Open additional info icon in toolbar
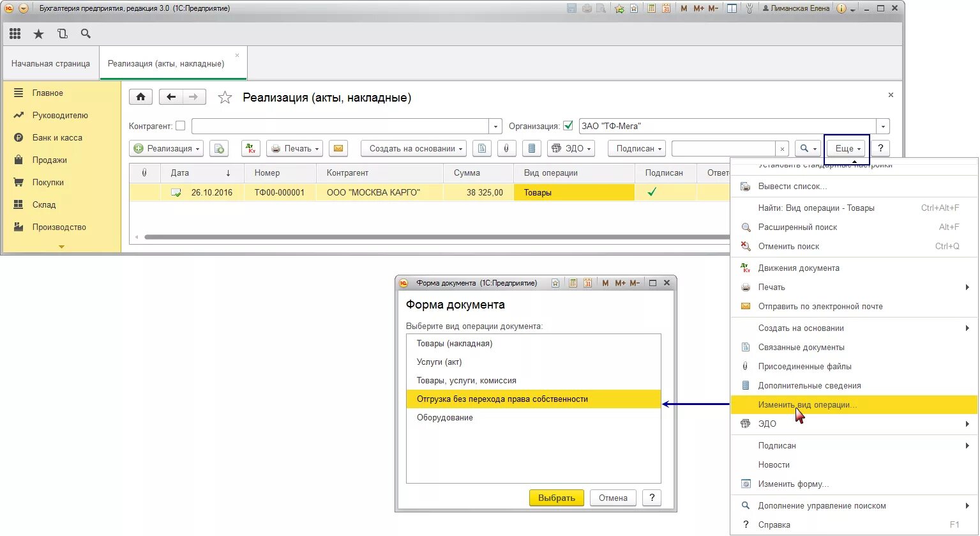 click(531, 148)
